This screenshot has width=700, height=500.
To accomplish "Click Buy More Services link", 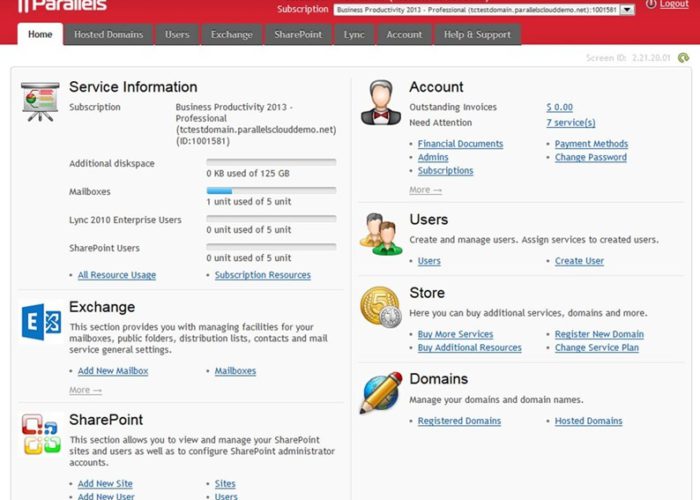I will tap(455, 334).
